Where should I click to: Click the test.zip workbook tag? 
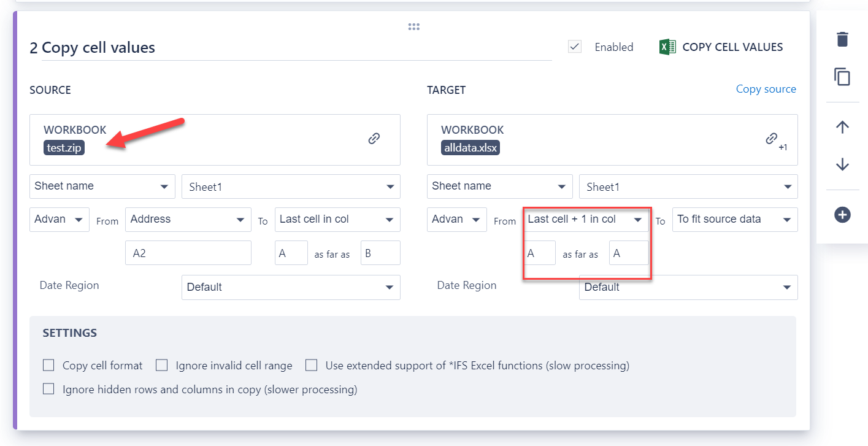click(x=64, y=147)
